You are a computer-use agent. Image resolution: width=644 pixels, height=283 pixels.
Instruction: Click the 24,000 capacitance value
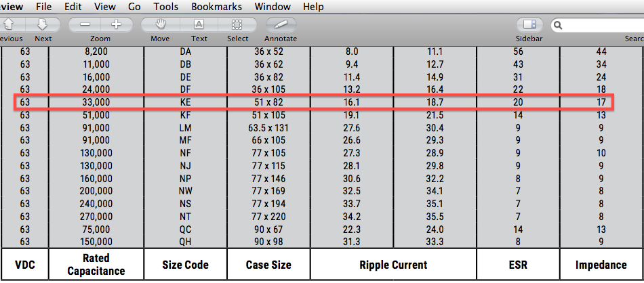click(x=96, y=89)
